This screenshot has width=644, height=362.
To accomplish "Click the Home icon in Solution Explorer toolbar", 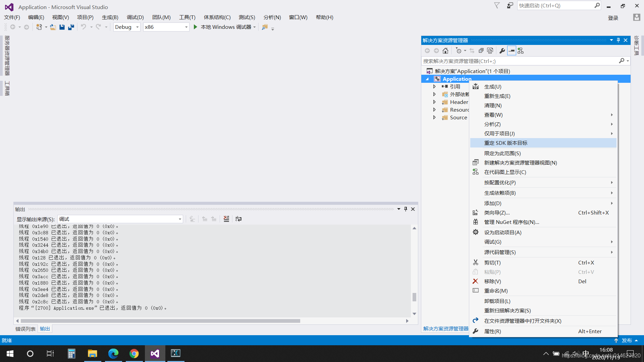I will pos(445,51).
